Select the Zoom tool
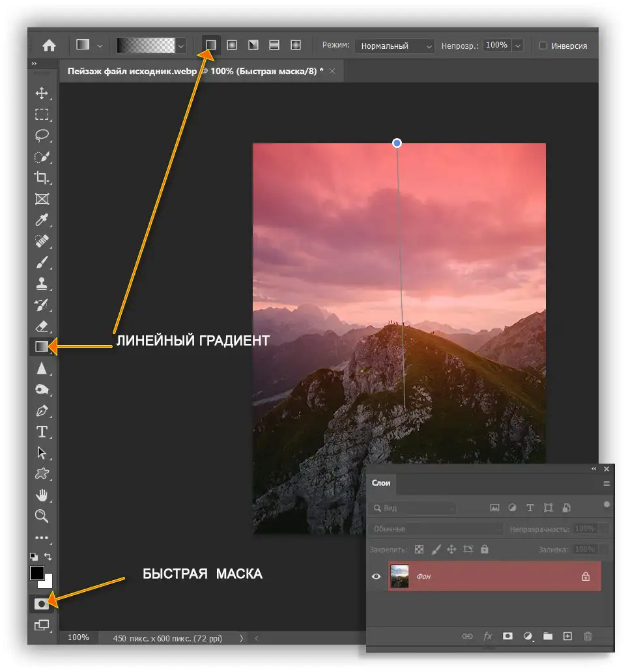This screenshot has width=626, height=672. pos(42,516)
